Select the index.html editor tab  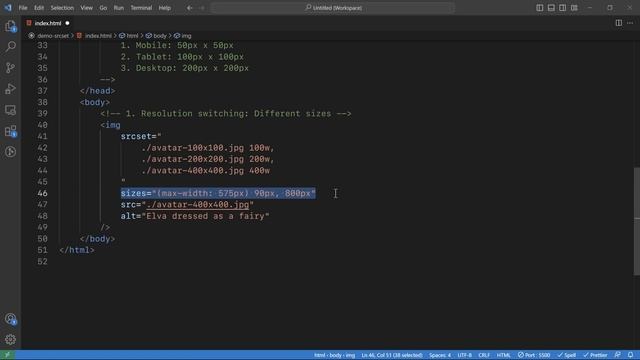pos(48,23)
